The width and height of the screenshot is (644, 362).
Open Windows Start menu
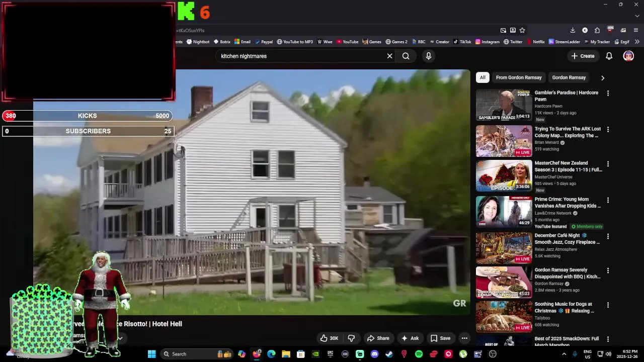pyautogui.click(x=151, y=354)
